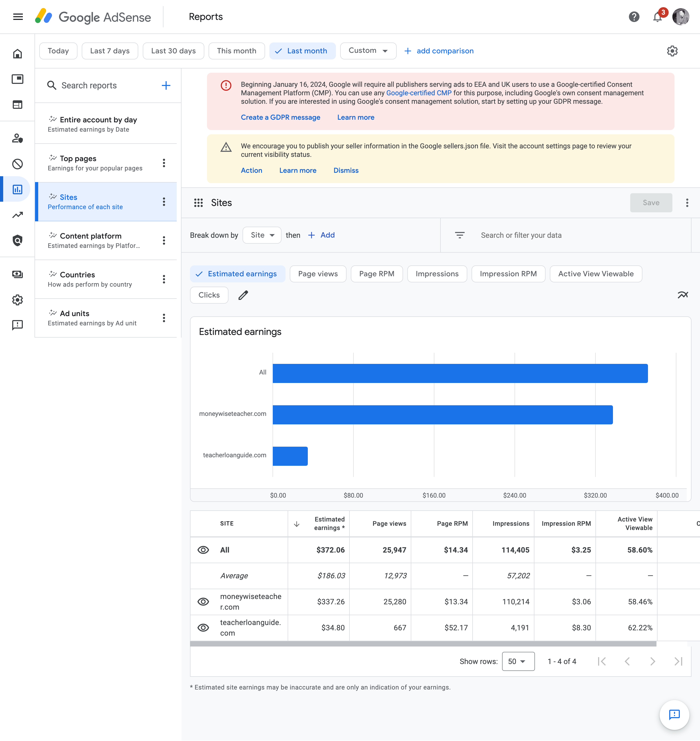700x741 pixels.
Task: Click the table horizontal scrollbar
Action: (423, 644)
